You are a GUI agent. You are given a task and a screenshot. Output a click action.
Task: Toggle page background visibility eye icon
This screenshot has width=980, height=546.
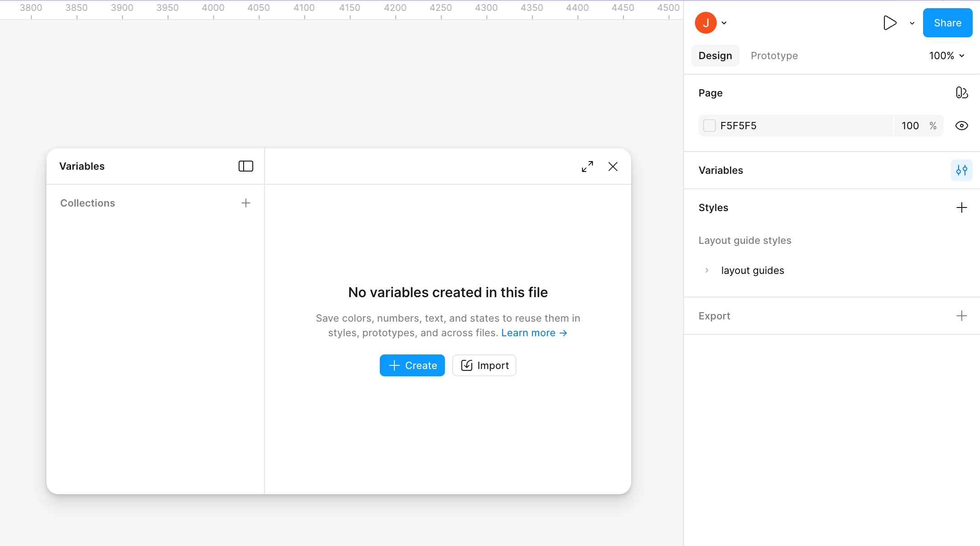coord(961,126)
